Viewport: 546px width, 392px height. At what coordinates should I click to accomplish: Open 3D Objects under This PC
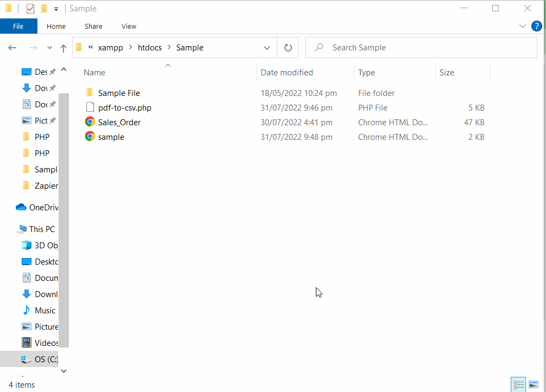coord(40,246)
